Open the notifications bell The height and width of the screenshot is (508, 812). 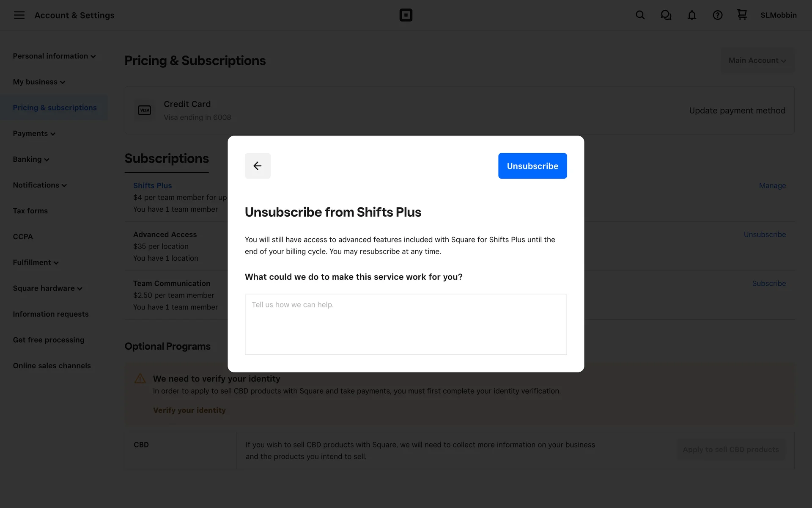point(692,15)
